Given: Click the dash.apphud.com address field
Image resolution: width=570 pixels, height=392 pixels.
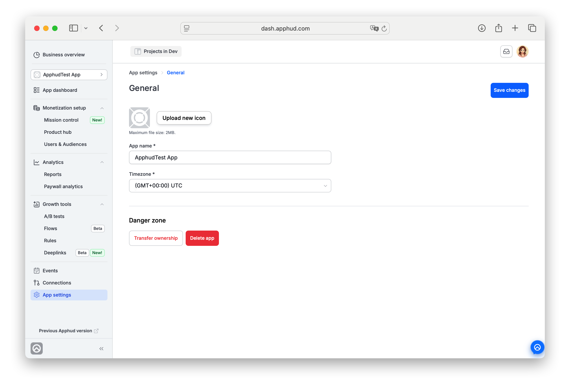Looking at the screenshot, I should click(x=285, y=29).
